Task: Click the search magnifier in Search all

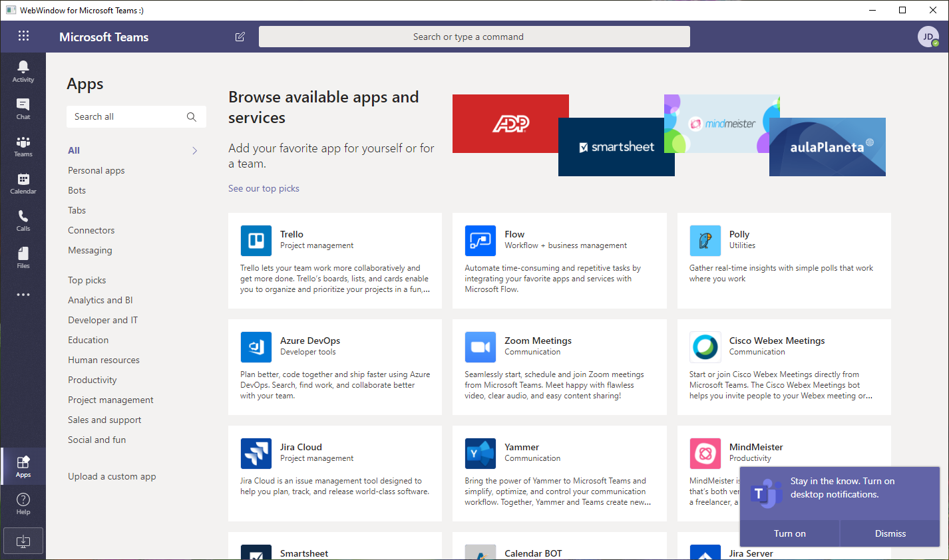Action: [192, 117]
